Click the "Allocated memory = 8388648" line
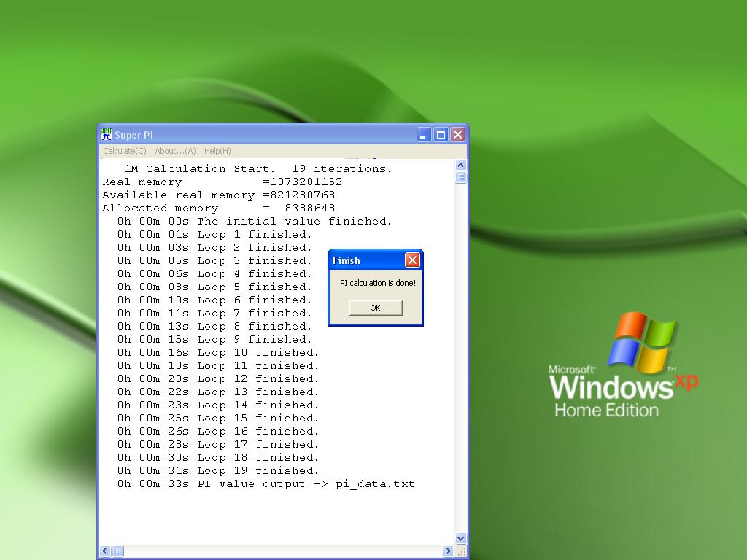747x560 pixels. coord(219,208)
